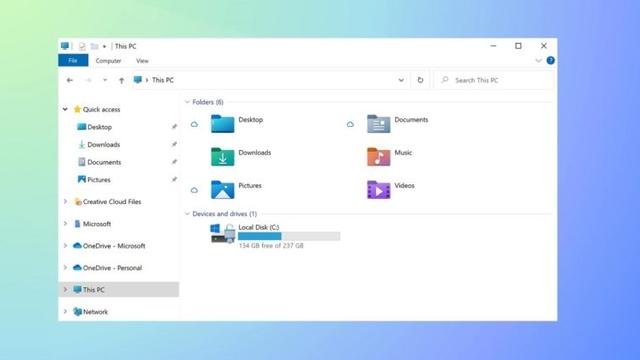Open Customize Quick Access Toolbar dropdown
Screen dimensions: 640x360
point(104,47)
